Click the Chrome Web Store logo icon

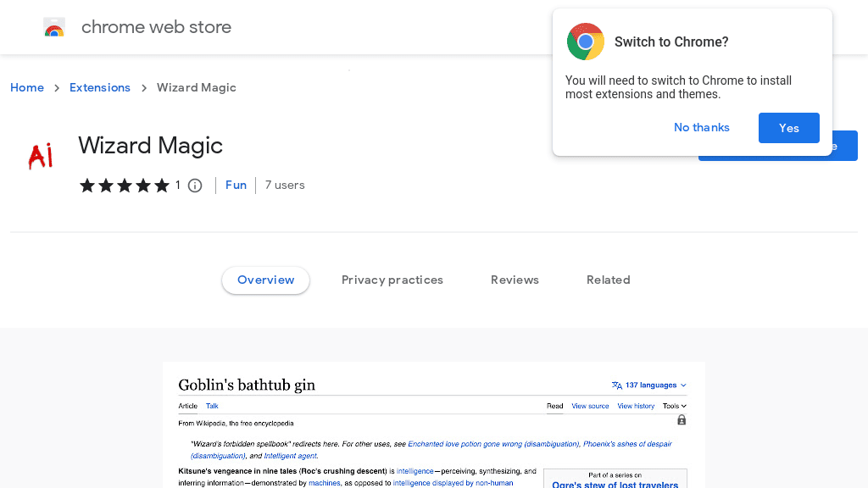tap(54, 26)
